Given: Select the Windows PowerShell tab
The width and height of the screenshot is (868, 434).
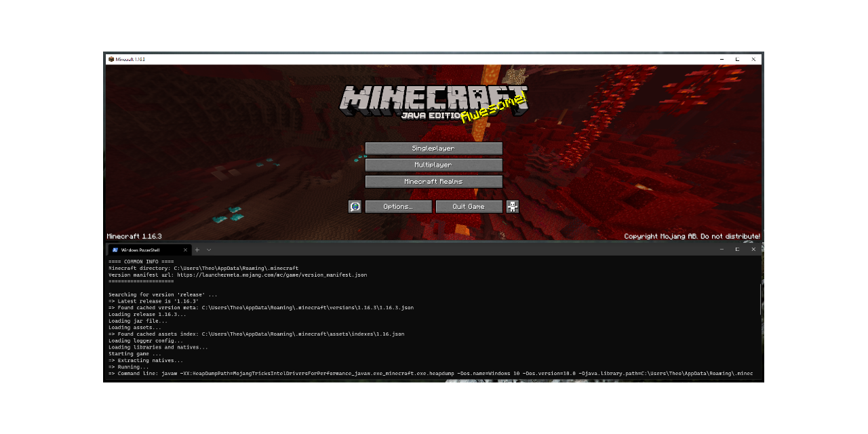Looking at the screenshot, I should [150, 250].
